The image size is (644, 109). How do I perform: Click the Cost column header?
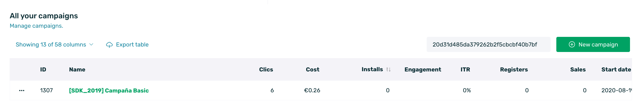312,70
